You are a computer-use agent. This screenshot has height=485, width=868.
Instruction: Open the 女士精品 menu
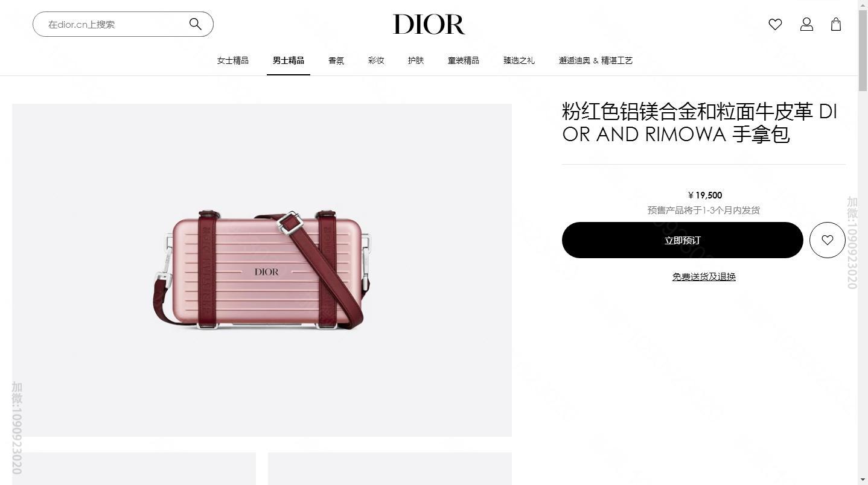tap(233, 60)
